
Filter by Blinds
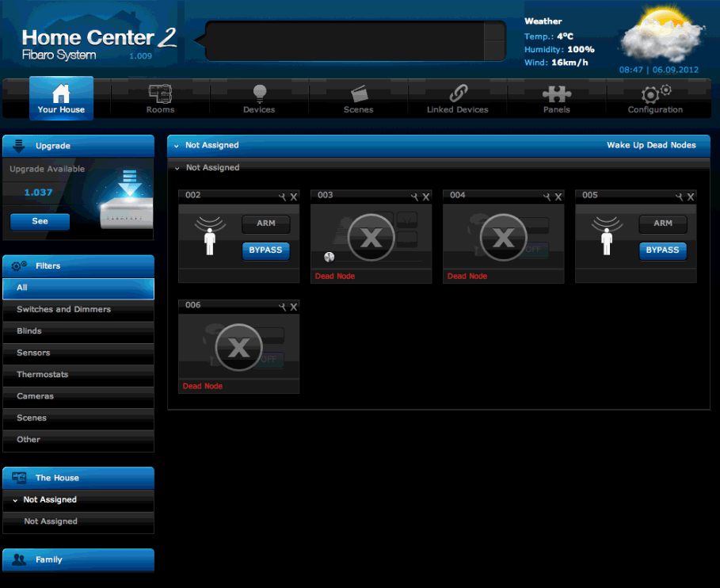78,332
